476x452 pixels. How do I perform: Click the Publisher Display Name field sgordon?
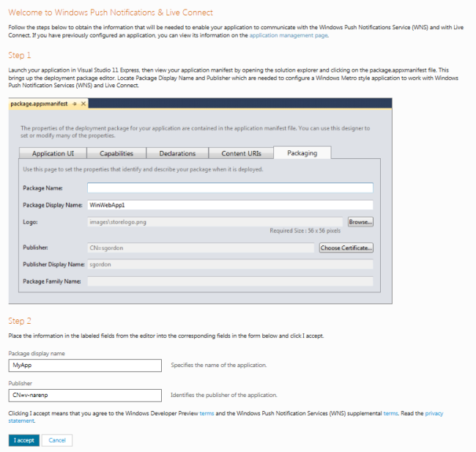[x=230, y=264]
